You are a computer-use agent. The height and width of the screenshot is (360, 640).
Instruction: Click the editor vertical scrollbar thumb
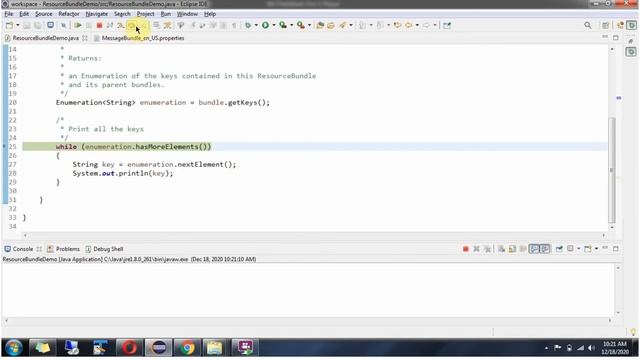coord(612,170)
